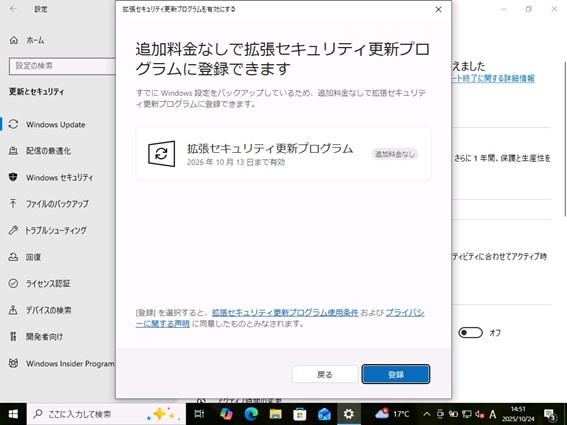The width and height of the screenshot is (567, 425).
Task: Click the Windows Insider Program cat icon
Action: point(13,363)
